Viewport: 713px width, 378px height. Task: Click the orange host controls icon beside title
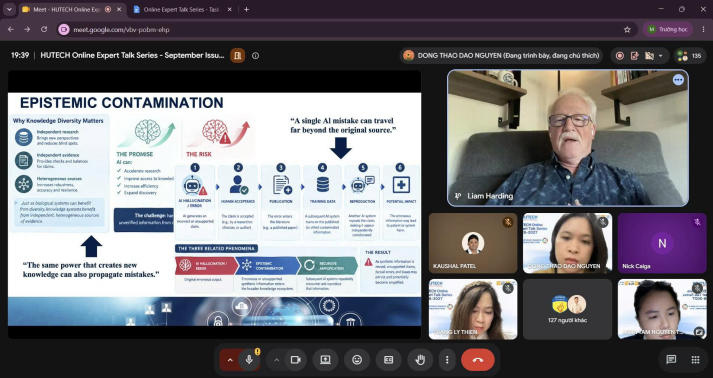point(237,55)
